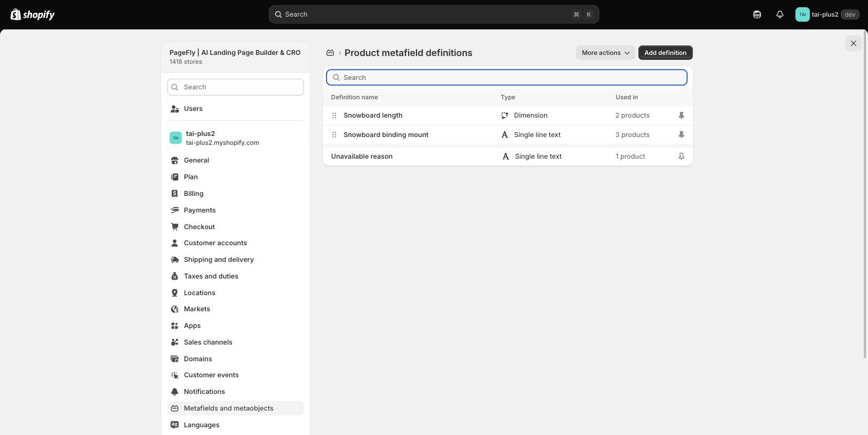This screenshot has height=435, width=868.
Task: Open the Unavailable reason definition
Action: coord(362,156)
